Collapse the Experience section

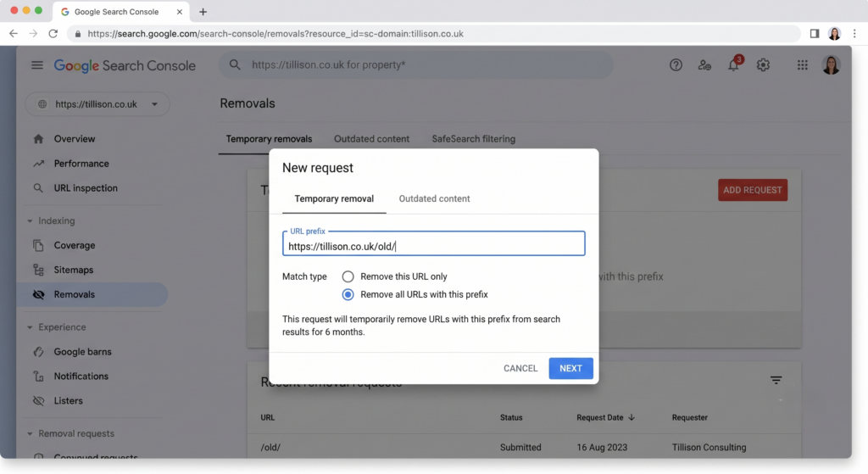[30, 327]
